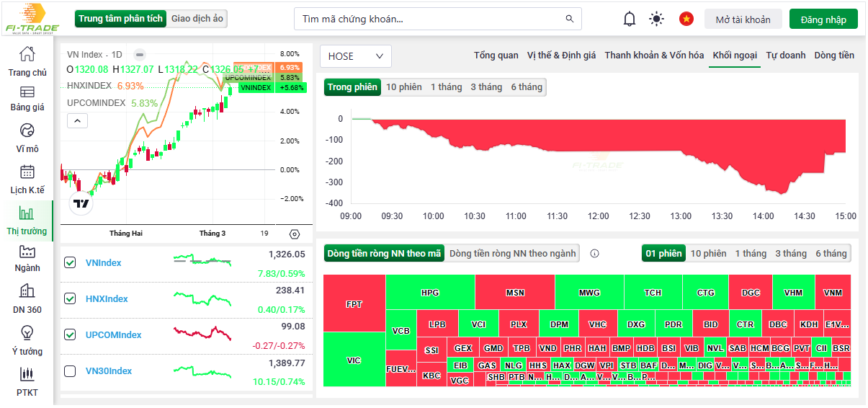Click the Vietnam flag language icon
The width and height of the screenshot is (868, 408).
click(x=686, y=19)
